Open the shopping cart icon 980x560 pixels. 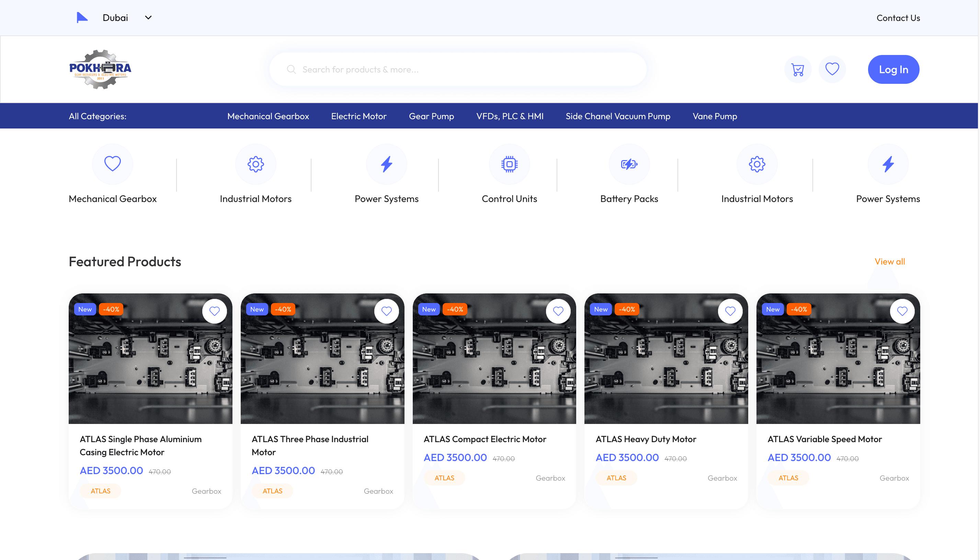(798, 70)
